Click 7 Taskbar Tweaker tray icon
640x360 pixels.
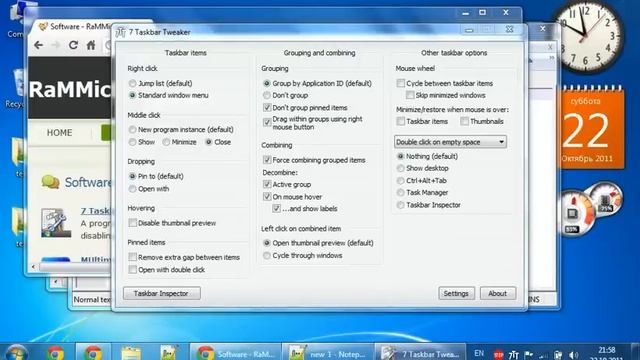tap(513, 355)
